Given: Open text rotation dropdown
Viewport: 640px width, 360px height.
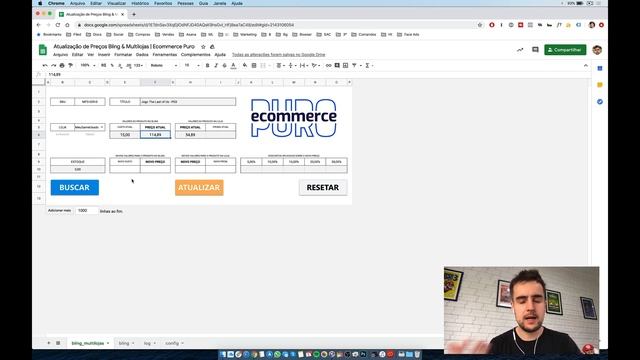Looking at the screenshot, I should click(x=315, y=65).
